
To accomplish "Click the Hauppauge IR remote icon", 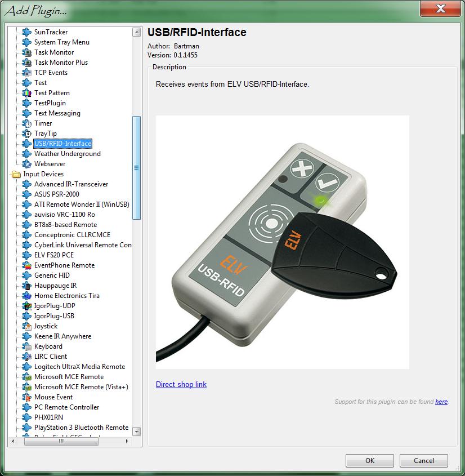I will point(27,286).
